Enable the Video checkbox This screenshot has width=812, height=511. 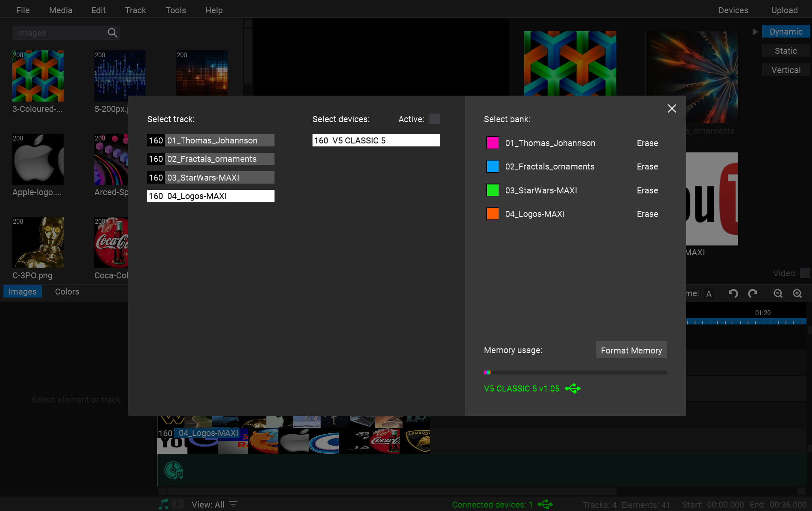(x=805, y=273)
